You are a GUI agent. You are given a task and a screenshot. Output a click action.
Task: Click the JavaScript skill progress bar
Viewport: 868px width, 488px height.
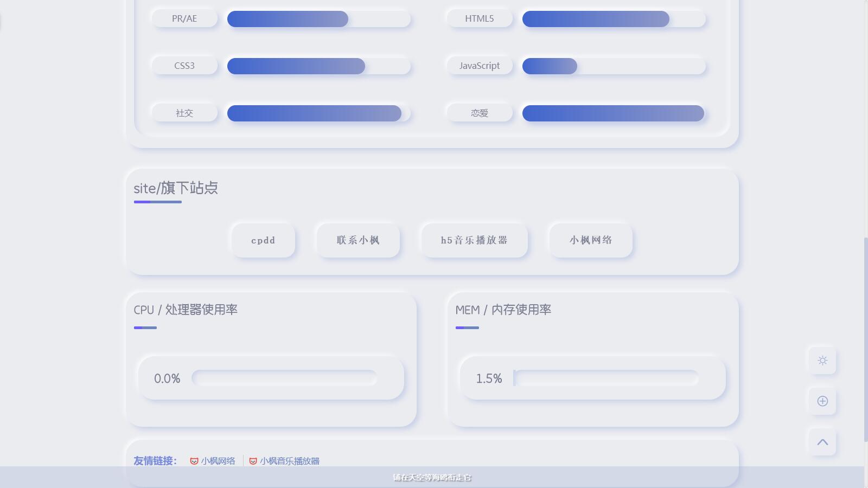pyautogui.click(x=614, y=66)
